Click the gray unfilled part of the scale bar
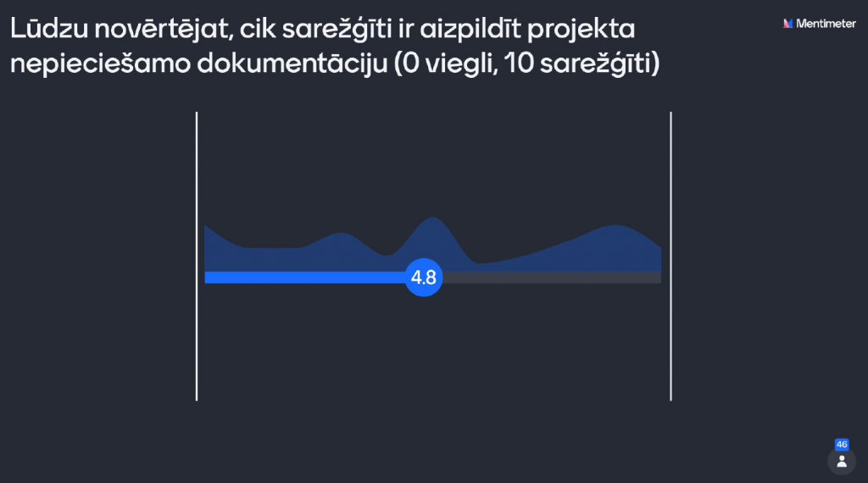 coord(551,277)
